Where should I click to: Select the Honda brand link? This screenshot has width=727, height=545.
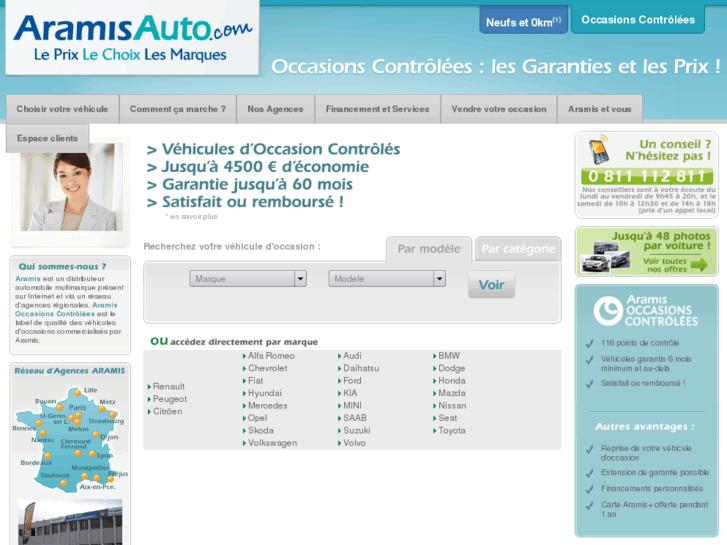point(452,381)
